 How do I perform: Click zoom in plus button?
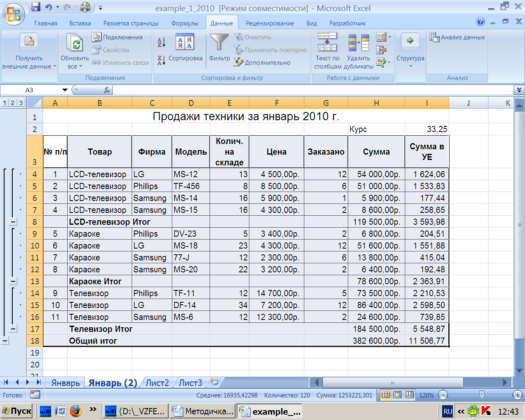click(x=517, y=395)
